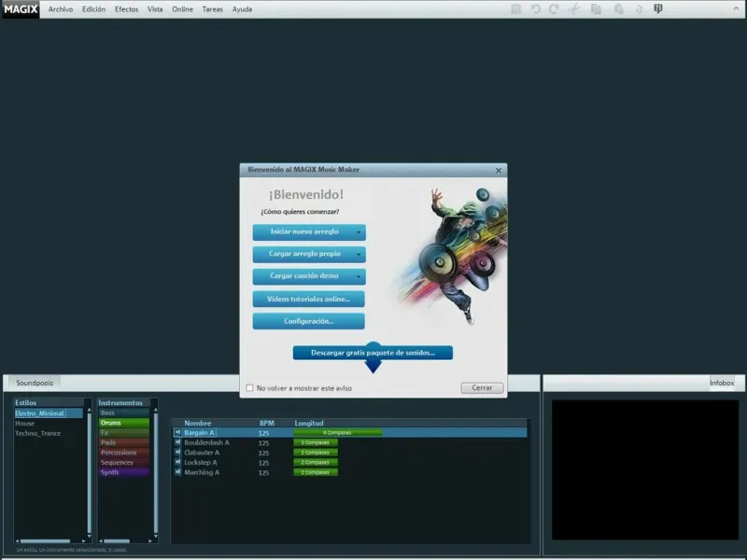Select the Marching A loop name
747x560 pixels.
(202, 472)
